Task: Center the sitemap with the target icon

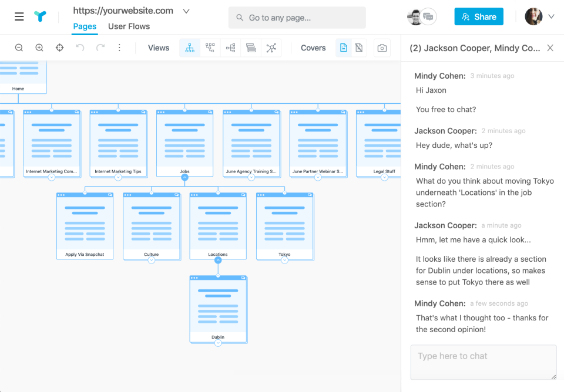Action: point(60,48)
